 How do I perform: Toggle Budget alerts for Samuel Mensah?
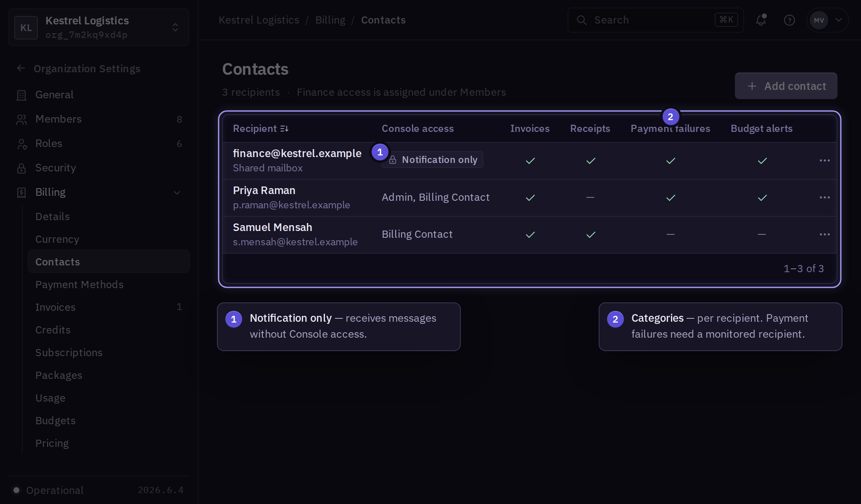click(762, 234)
